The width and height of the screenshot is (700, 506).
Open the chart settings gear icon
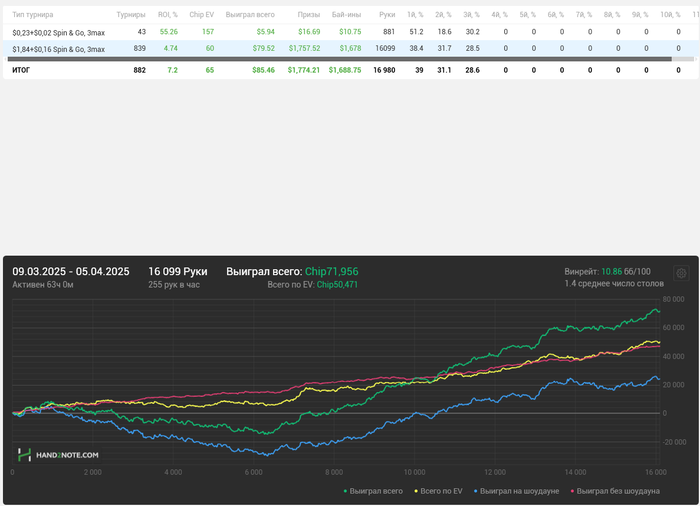click(681, 273)
